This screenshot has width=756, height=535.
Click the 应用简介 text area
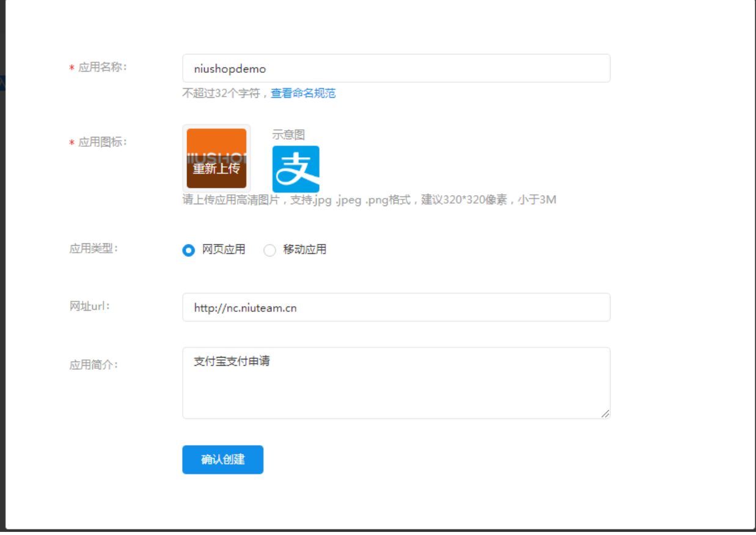[x=396, y=383]
